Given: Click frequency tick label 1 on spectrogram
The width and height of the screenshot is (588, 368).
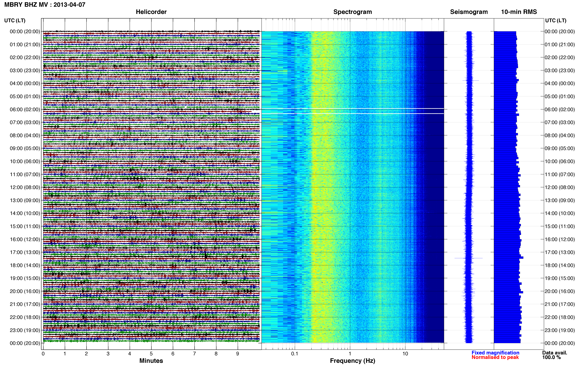Looking at the screenshot, I should tap(350, 354).
